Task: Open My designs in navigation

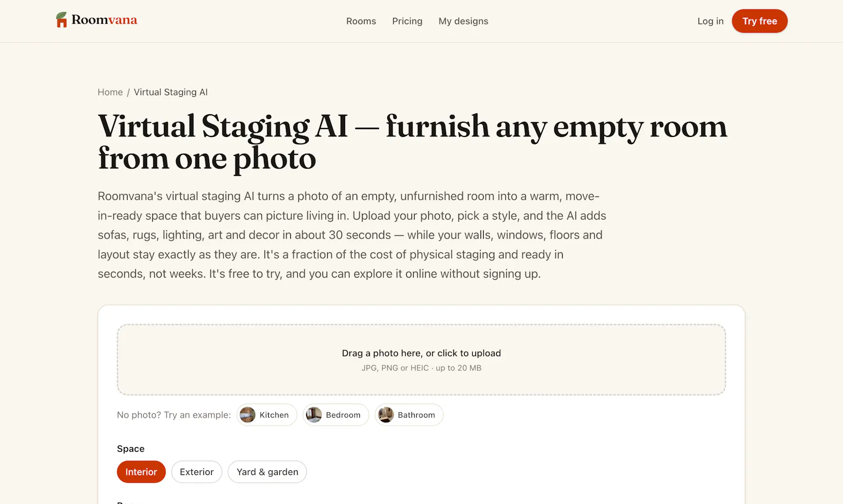Action: (x=463, y=21)
